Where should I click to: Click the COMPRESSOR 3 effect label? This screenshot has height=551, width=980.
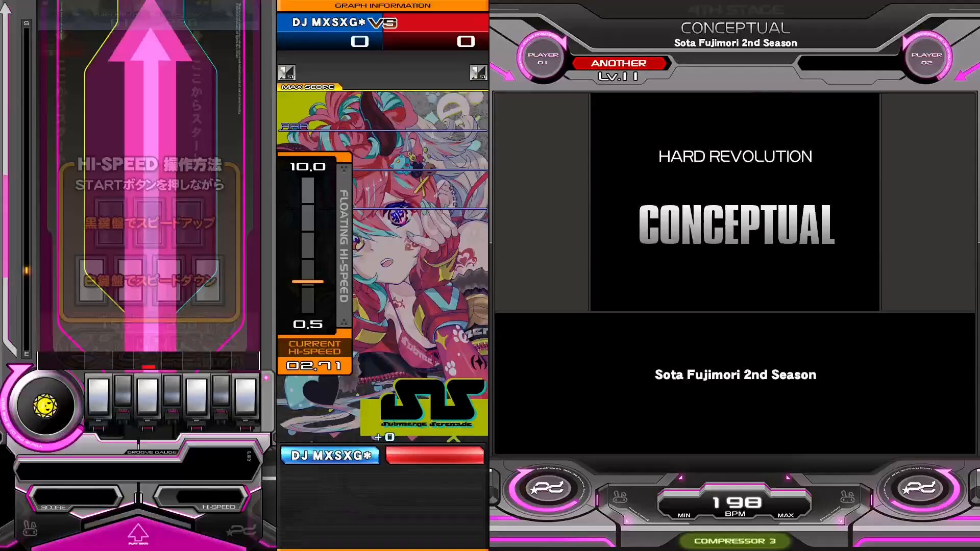pyautogui.click(x=734, y=541)
